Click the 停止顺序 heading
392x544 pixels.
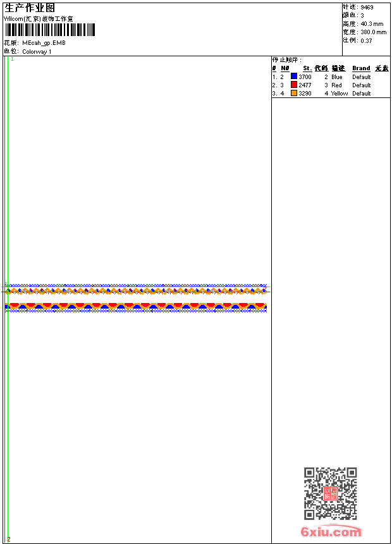pos(286,60)
